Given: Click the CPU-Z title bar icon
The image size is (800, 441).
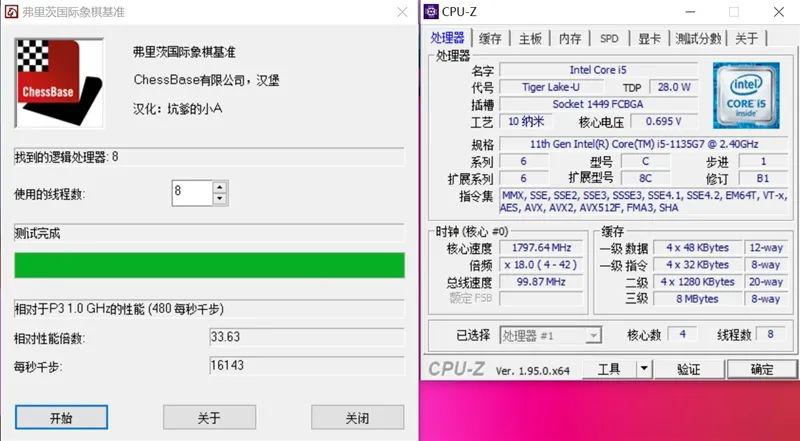Looking at the screenshot, I should point(431,11).
